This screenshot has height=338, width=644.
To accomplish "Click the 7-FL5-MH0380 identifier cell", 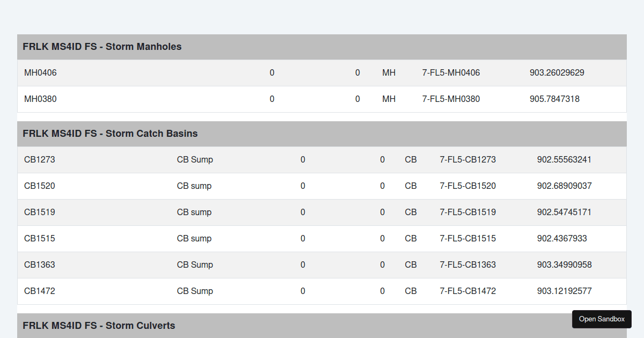I will pos(451,99).
